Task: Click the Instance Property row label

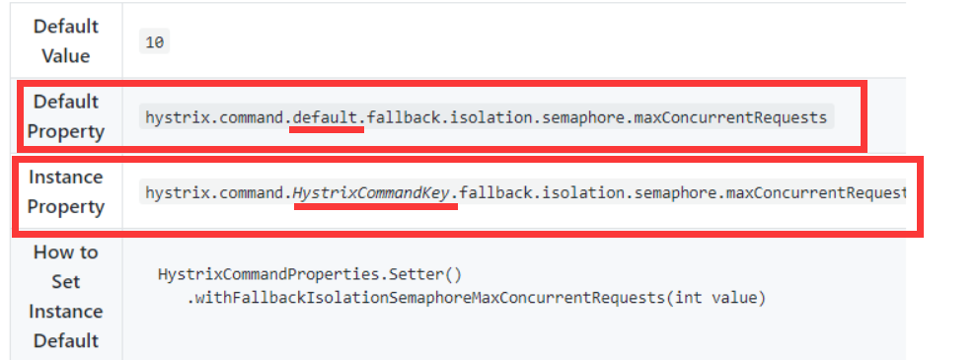Action: point(65,192)
